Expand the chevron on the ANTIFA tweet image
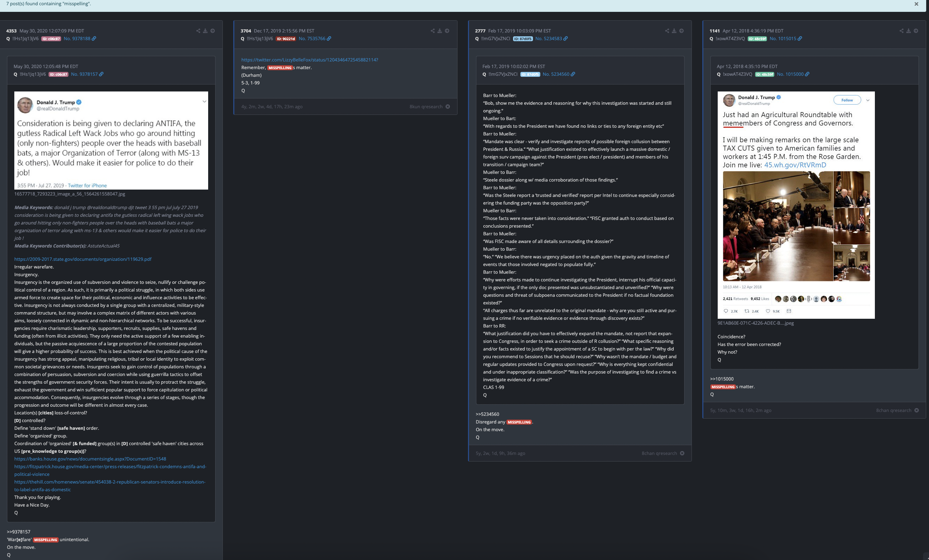 coord(204,102)
